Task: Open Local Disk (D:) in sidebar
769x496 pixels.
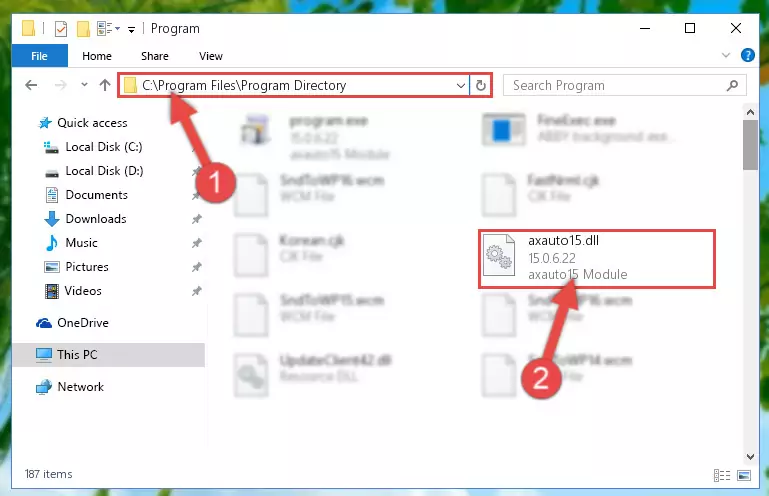Action: 94,171
